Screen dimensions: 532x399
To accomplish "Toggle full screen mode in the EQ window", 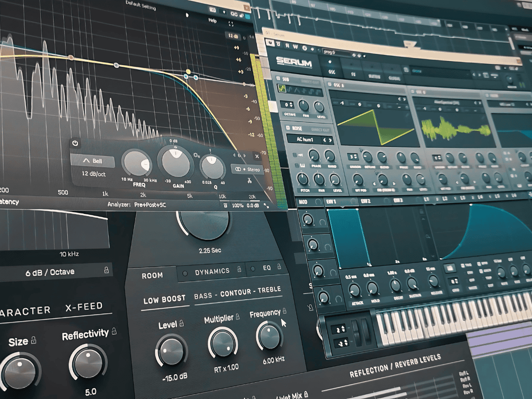I will 231,23.
